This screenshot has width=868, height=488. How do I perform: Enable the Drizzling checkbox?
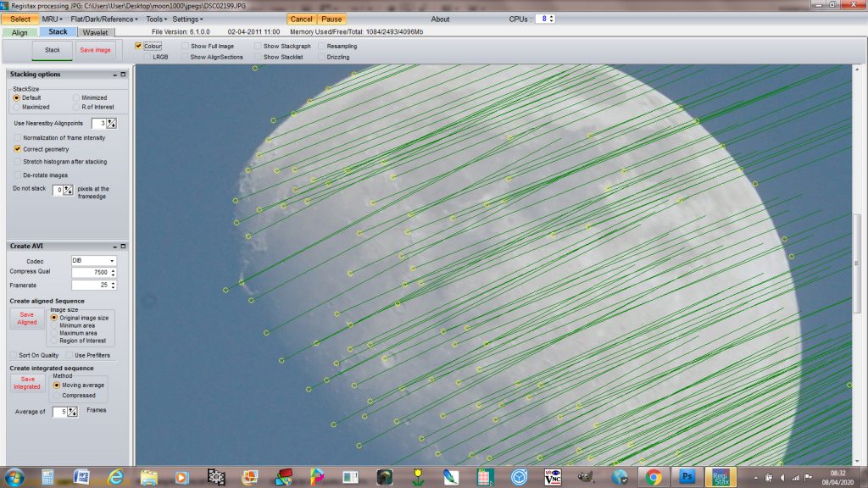(x=321, y=57)
